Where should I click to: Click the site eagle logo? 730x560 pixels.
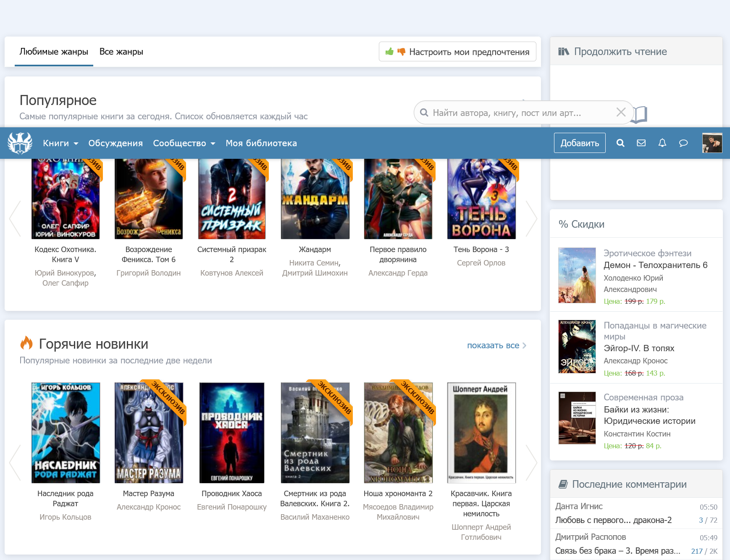[20, 143]
